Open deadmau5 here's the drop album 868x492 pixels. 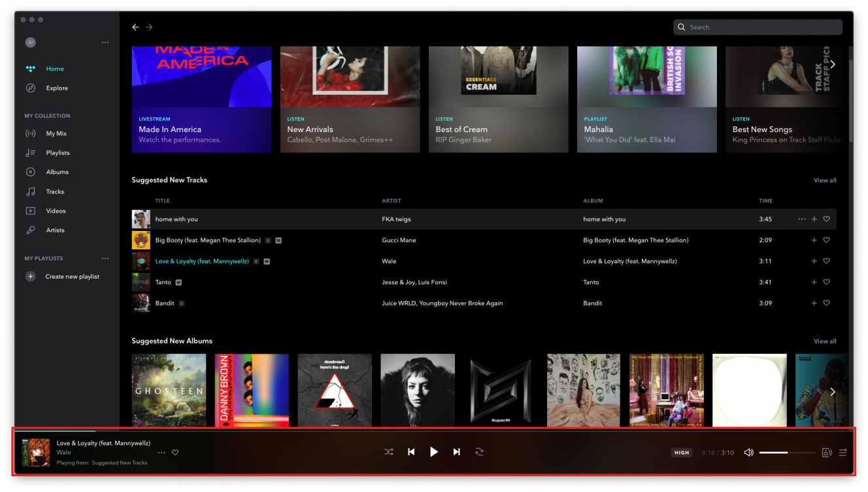click(335, 391)
